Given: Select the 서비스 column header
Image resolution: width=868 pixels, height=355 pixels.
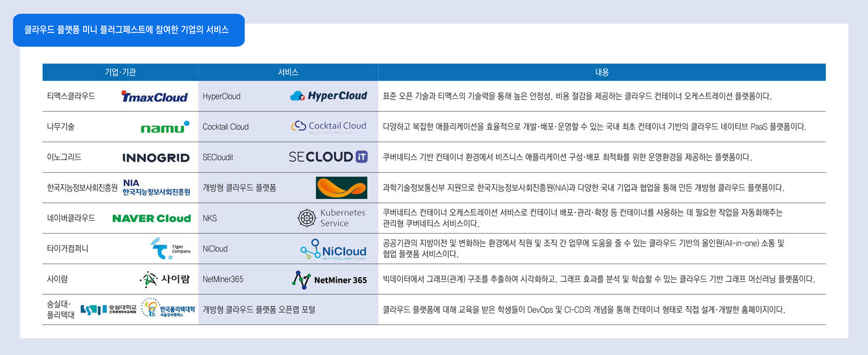Looking at the screenshot, I should (288, 72).
